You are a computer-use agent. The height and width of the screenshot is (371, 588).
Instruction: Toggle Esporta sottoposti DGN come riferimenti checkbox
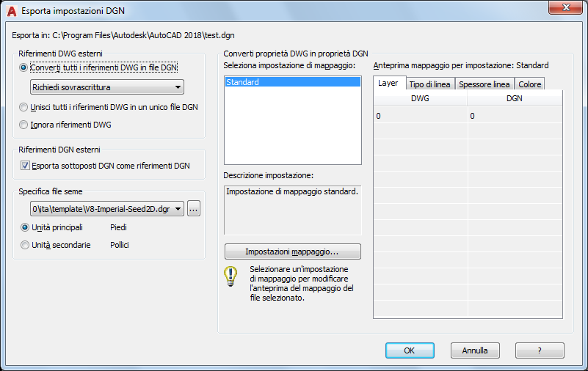(x=26, y=166)
